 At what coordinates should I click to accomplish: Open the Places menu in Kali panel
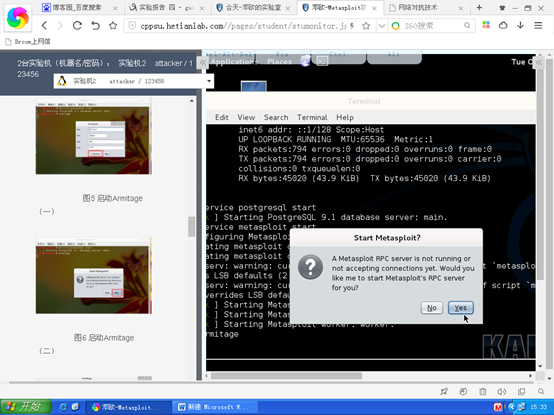click(x=279, y=62)
